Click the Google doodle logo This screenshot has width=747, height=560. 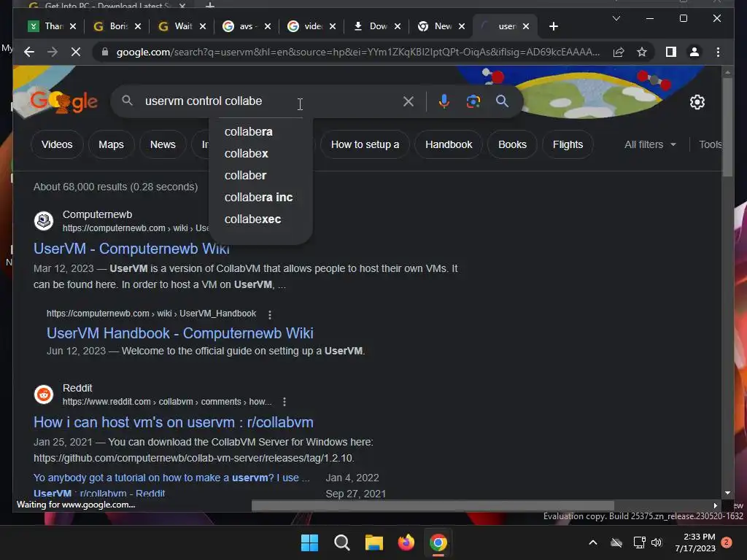[x=64, y=101]
